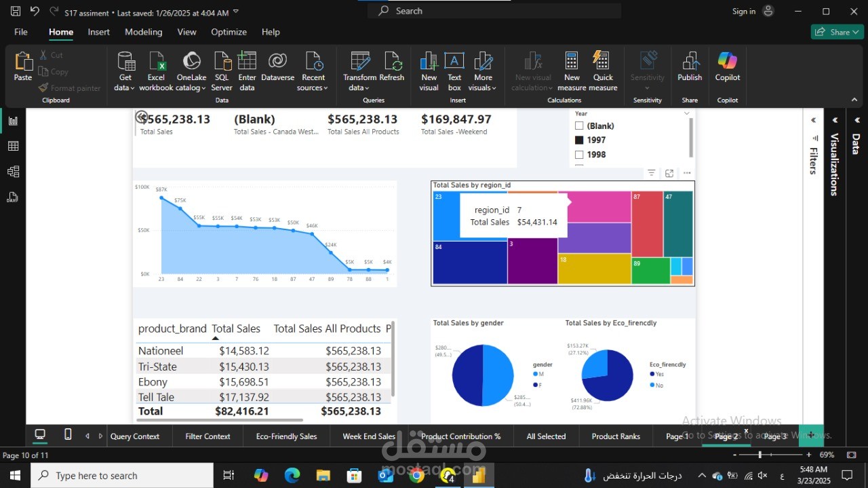Sort table by product_brand column header
868x488 pixels.
click(x=172, y=329)
